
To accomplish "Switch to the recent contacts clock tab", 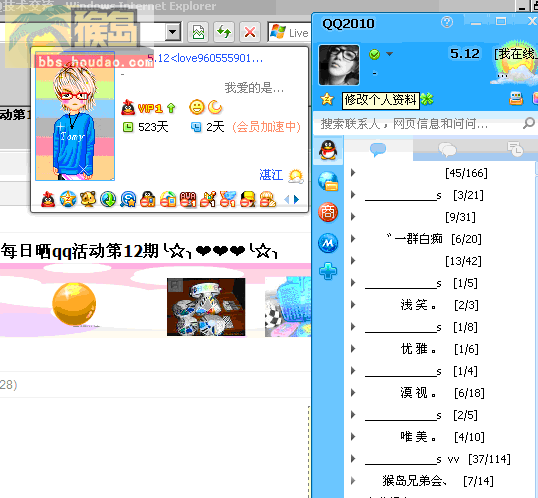I will (515, 149).
